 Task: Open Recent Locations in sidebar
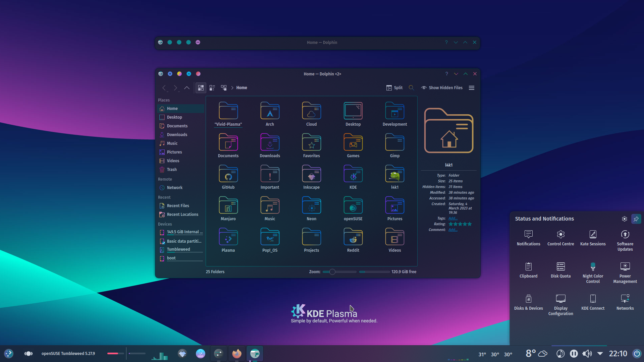[180, 215]
